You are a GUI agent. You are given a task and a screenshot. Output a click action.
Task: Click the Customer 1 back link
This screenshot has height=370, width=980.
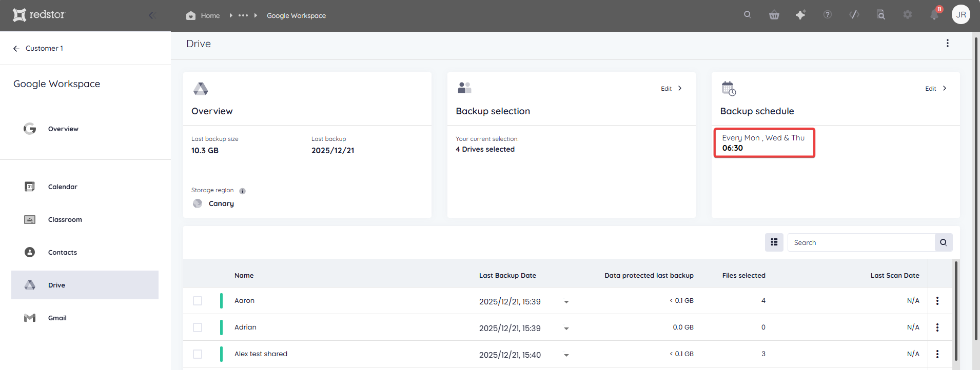pyautogui.click(x=44, y=48)
